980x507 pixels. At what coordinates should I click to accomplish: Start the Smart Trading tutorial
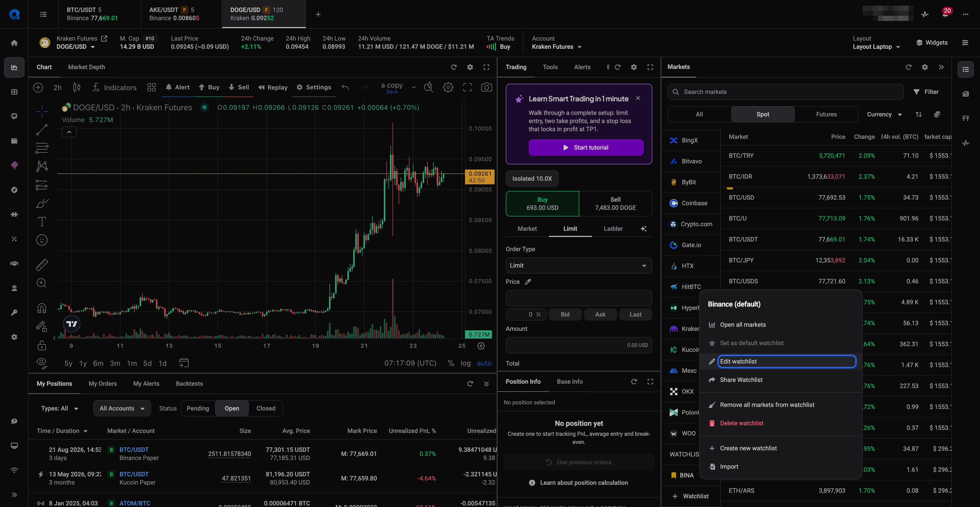click(x=585, y=147)
